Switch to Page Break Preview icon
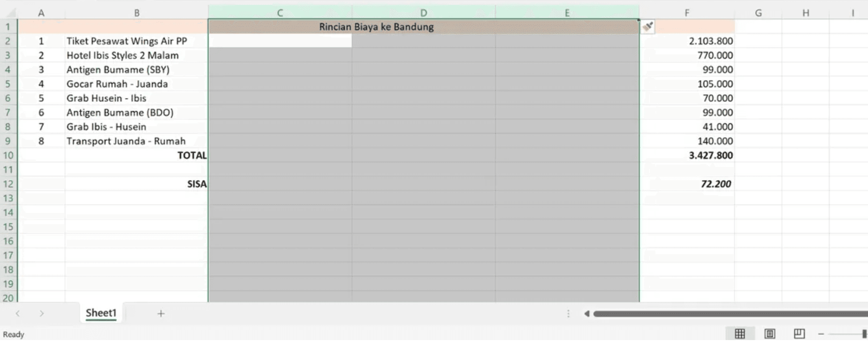868x341 pixels. pos(799,333)
